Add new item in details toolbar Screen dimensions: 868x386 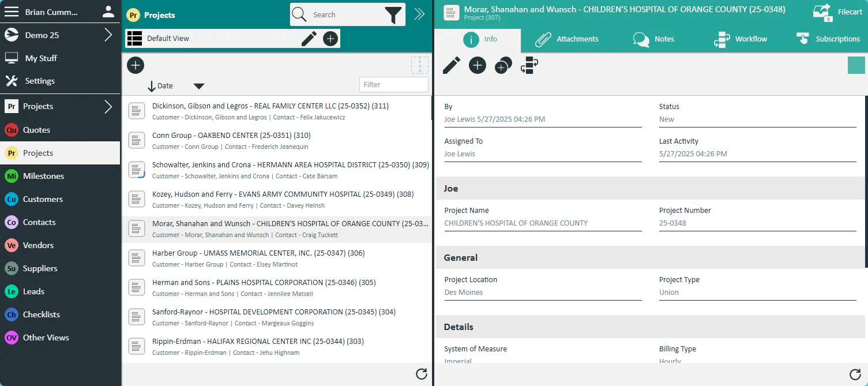[478, 65]
